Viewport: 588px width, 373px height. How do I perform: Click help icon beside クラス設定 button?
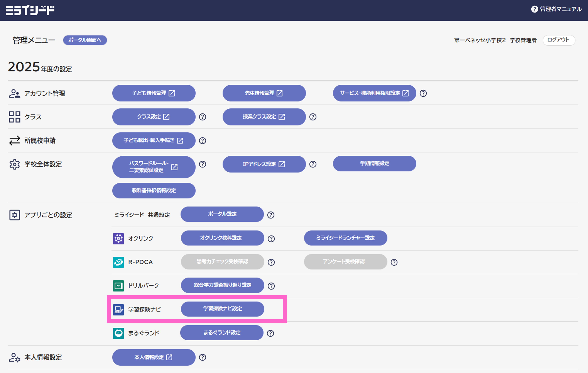(202, 117)
